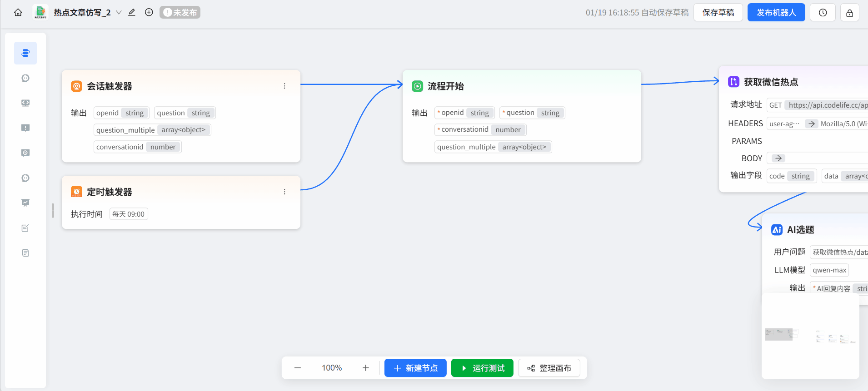Image resolution: width=868 pixels, height=391 pixels.
Task: Click the canvas minimap thumbnail
Action: click(810, 336)
